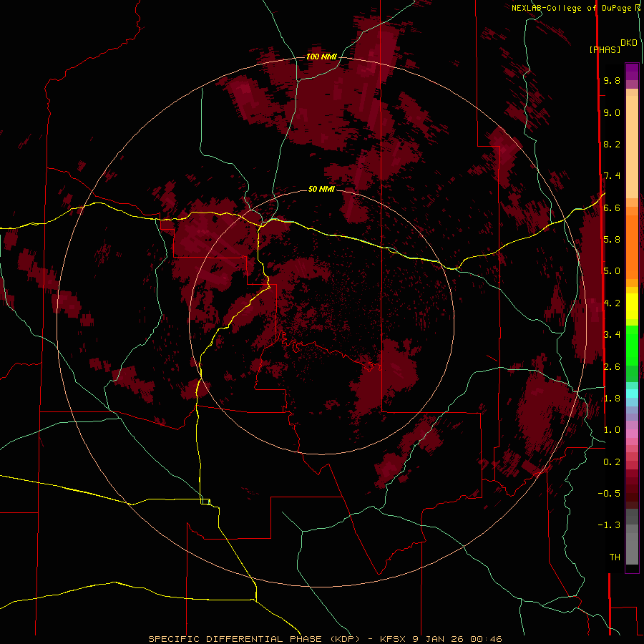
Task: Click the 2.6 scale label
Action: point(612,366)
